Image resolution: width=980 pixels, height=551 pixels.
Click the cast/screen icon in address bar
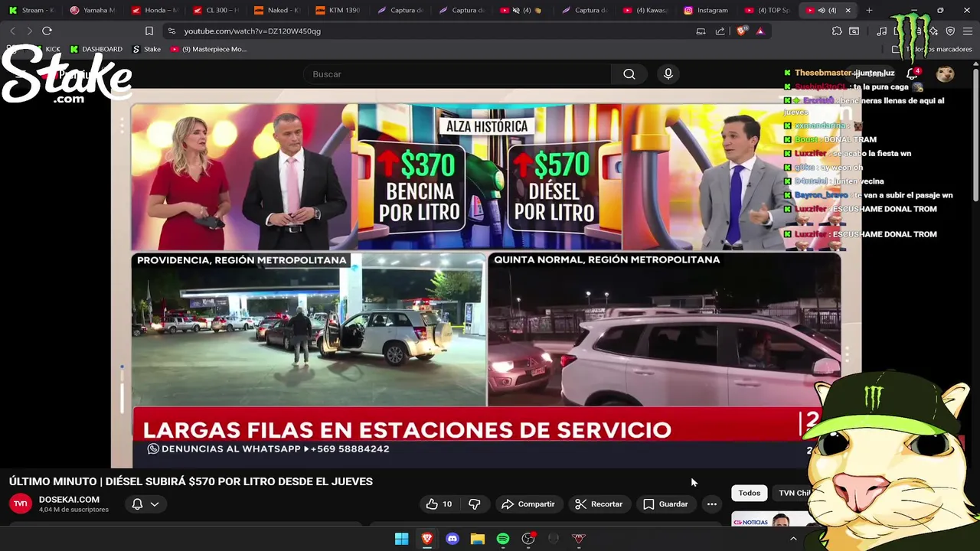point(701,31)
